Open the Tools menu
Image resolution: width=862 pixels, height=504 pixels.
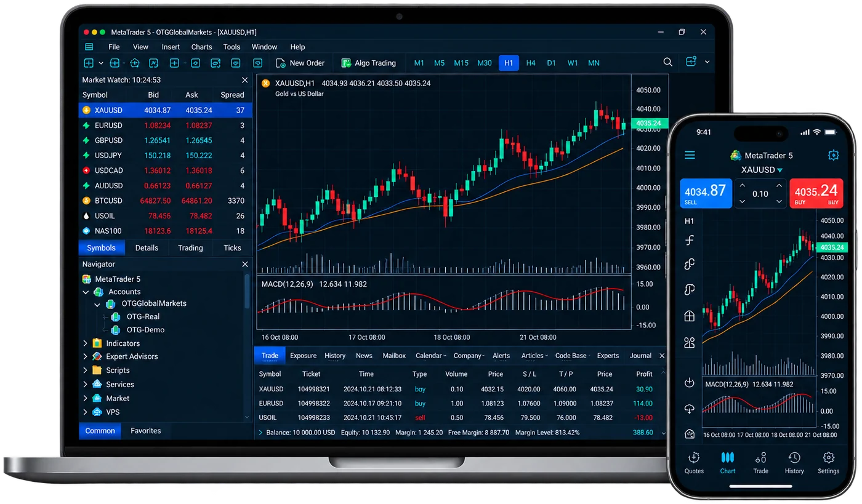coord(232,47)
